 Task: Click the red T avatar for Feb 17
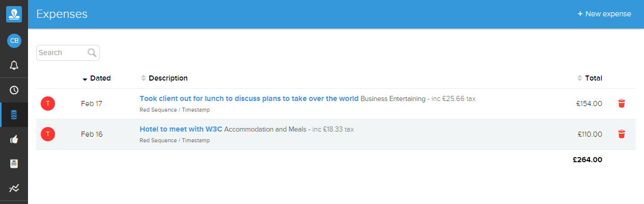point(48,104)
